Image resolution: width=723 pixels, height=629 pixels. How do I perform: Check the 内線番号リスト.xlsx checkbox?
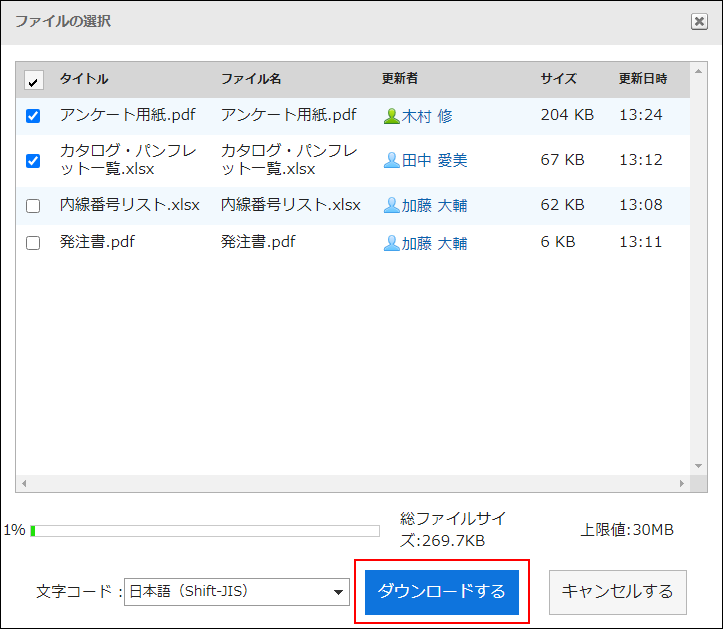33,205
